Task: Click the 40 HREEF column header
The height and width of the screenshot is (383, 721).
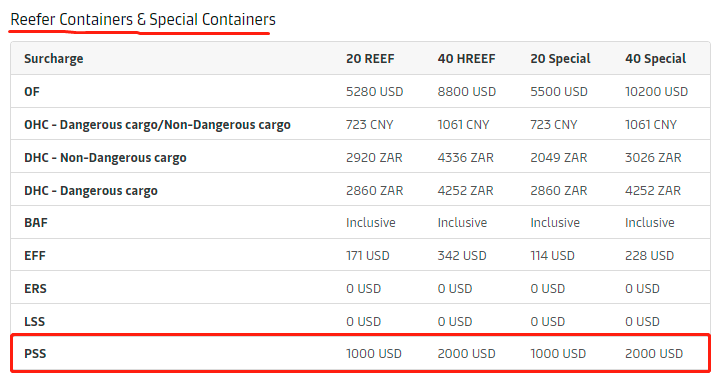Action: [x=466, y=59]
